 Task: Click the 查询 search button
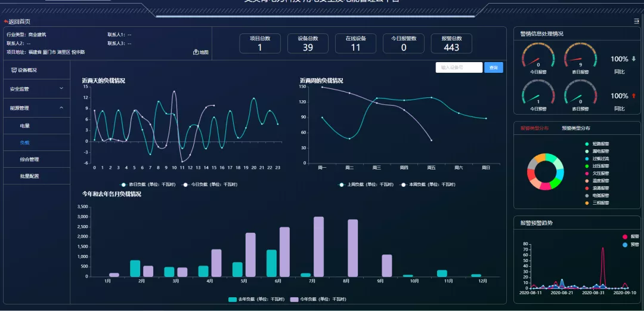[493, 67]
